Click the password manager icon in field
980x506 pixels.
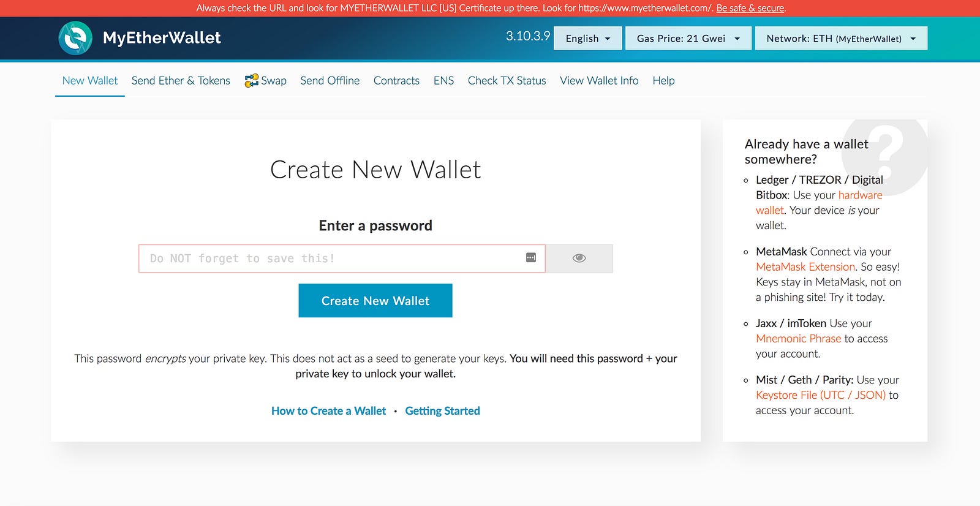(x=531, y=258)
